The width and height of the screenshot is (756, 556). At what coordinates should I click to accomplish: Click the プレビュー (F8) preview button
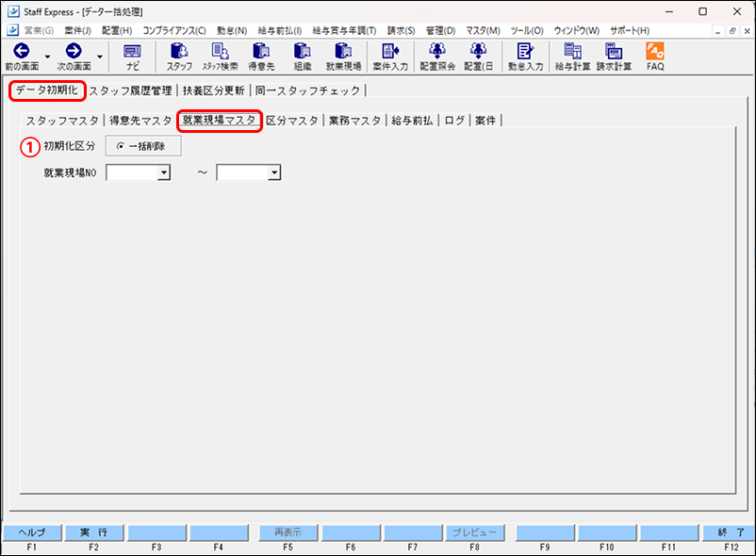point(474,531)
